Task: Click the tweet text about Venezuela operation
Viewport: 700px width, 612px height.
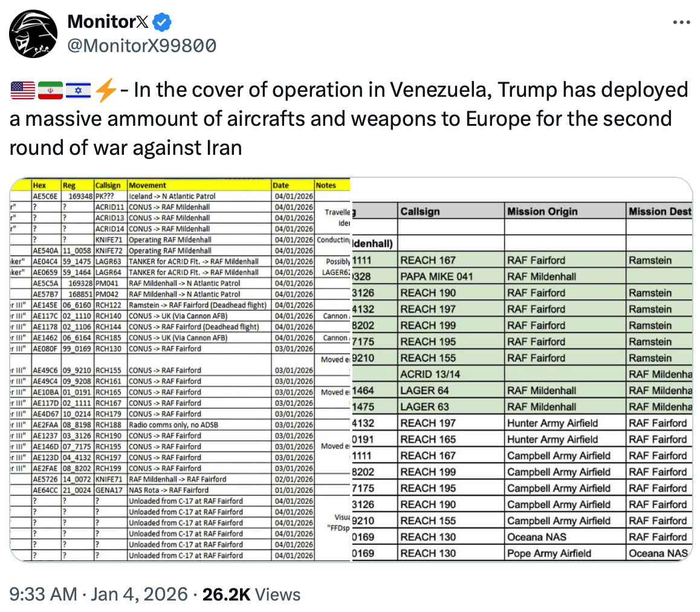Action: coord(349,118)
